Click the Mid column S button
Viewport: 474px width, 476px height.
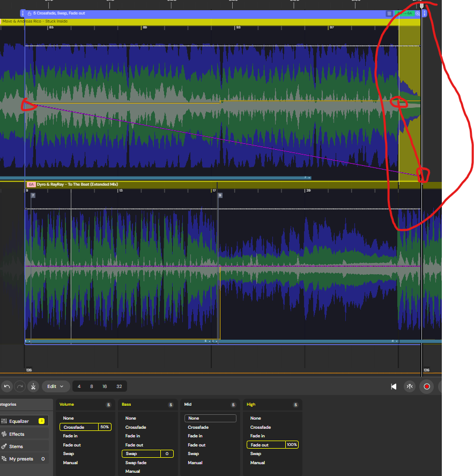(233, 405)
